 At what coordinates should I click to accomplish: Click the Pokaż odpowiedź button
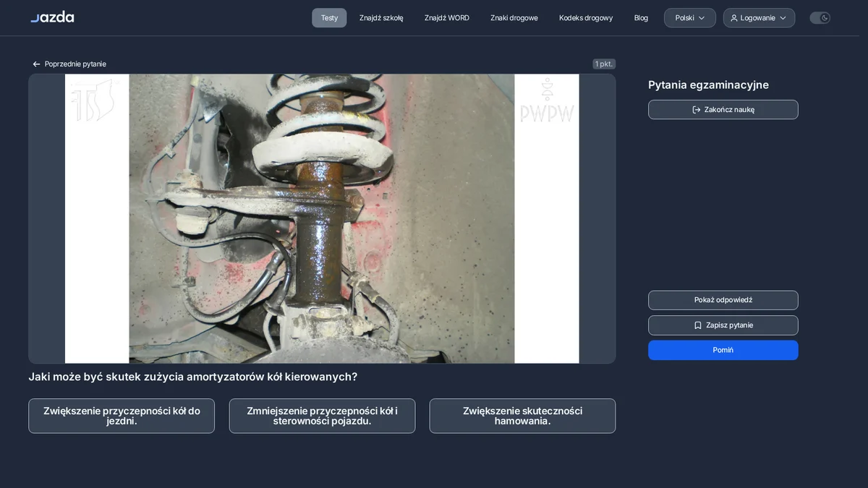(x=723, y=300)
